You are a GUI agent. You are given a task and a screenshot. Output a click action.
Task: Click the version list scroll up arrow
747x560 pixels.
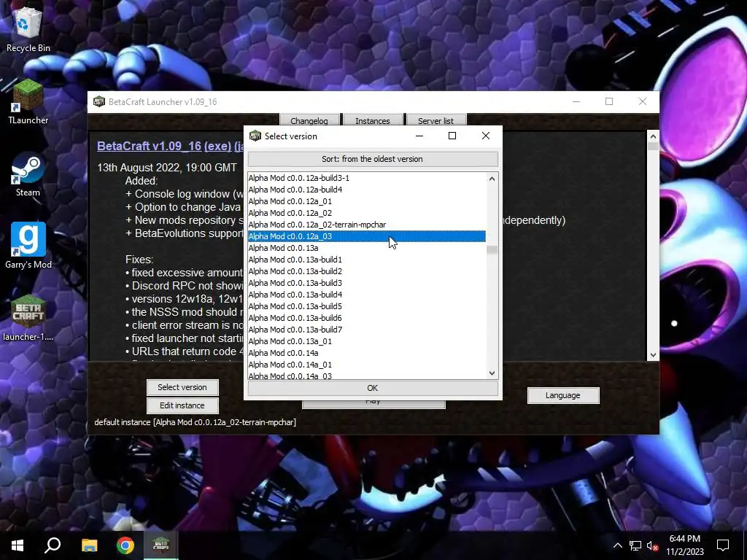click(x=492, y=179)
